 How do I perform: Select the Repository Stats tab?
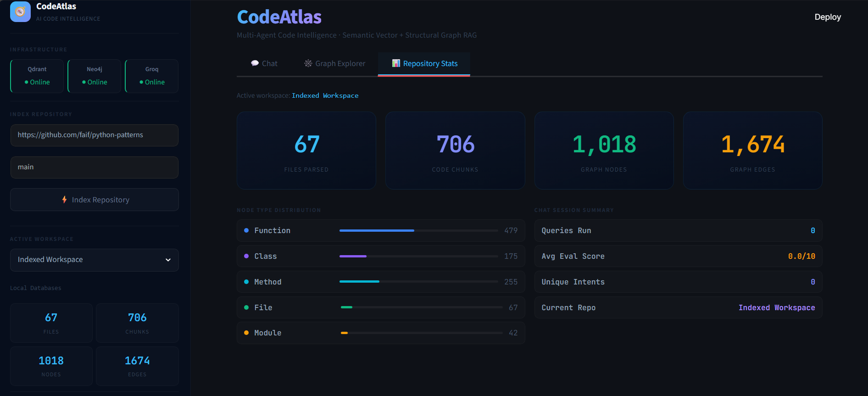coord(424,64)
